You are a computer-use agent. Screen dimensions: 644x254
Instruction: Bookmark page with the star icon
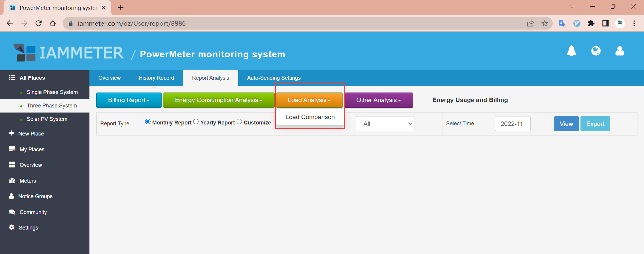[545, 23]
